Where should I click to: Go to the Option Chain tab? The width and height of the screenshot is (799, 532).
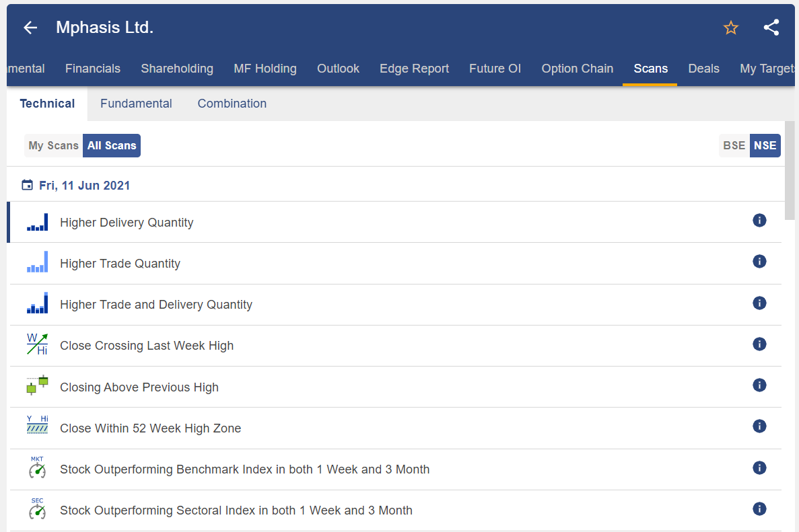coord(577,69)
